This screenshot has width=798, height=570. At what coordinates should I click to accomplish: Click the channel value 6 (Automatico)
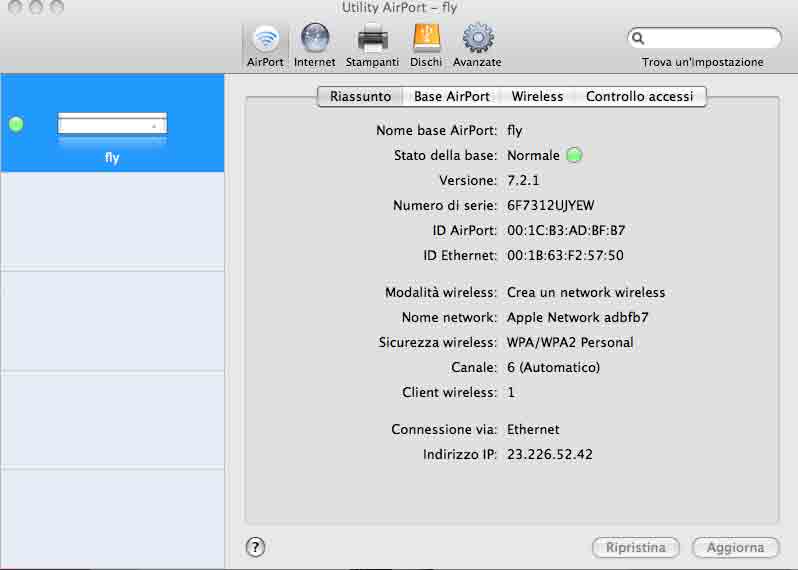point(554,367)
